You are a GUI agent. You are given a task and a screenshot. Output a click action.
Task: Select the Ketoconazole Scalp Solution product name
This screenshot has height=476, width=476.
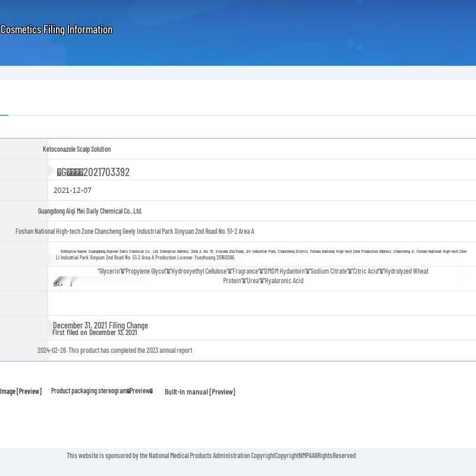(77, 149)
